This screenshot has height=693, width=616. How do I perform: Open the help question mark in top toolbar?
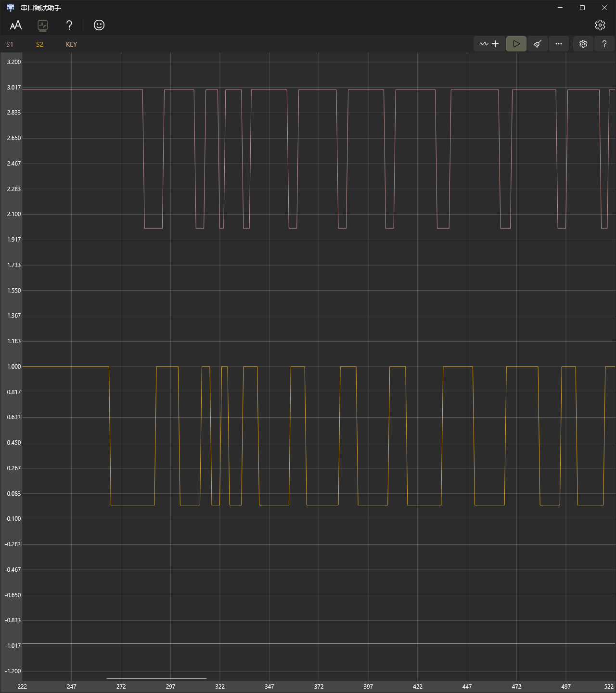tap(69, 25)
